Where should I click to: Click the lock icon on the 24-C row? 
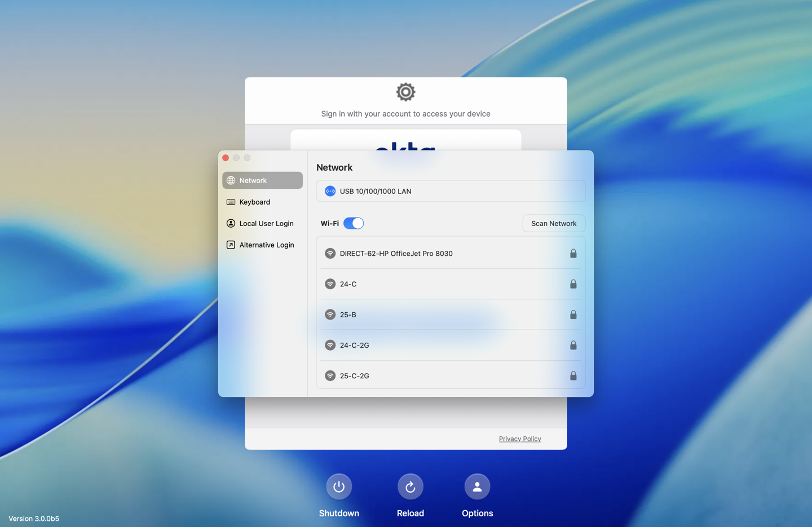tap(573, 284)
